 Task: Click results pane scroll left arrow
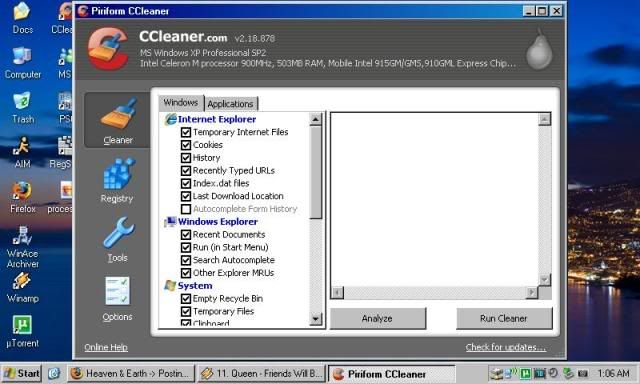click(x=338, y=292)
